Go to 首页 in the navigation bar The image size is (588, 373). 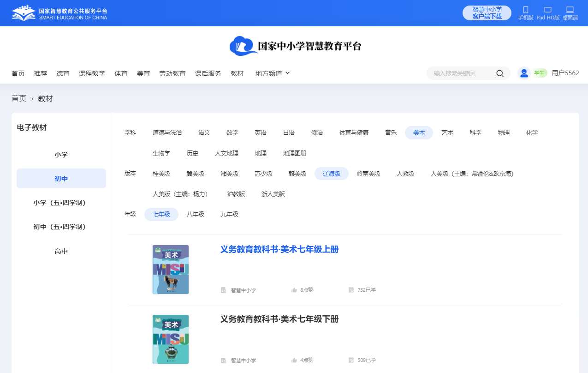click(18, 73)
